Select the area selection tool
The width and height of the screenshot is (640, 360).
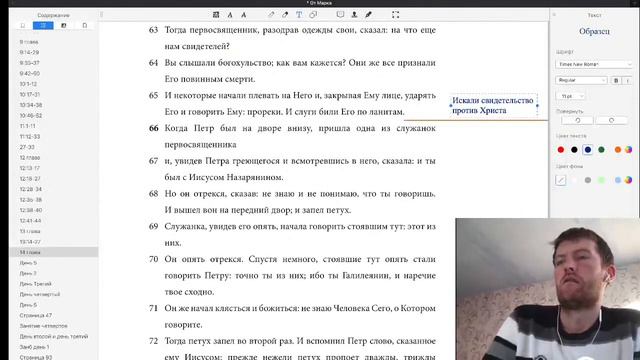pyautogui.click(x=396, y=15)
